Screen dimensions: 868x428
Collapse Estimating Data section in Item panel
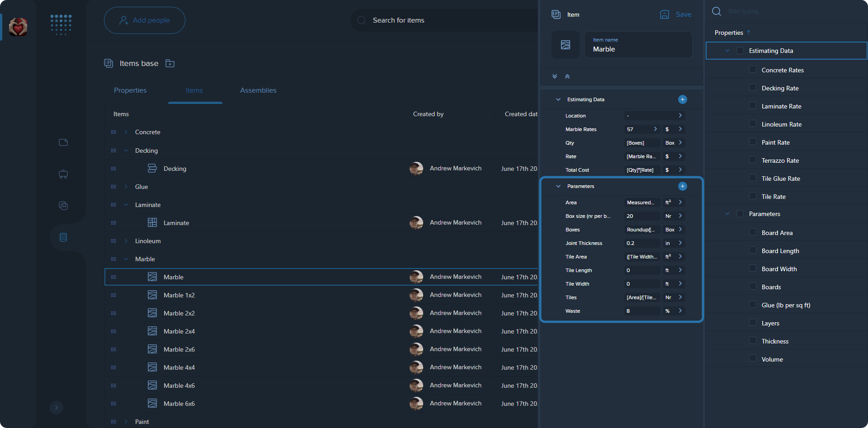[x=558, y=99]
